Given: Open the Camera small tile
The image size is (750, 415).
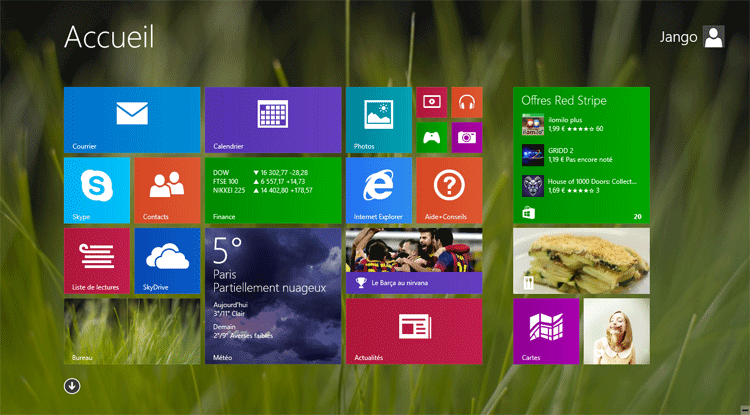Looking at the screenshot, I should pyautogui.click(x=466, y=137).
